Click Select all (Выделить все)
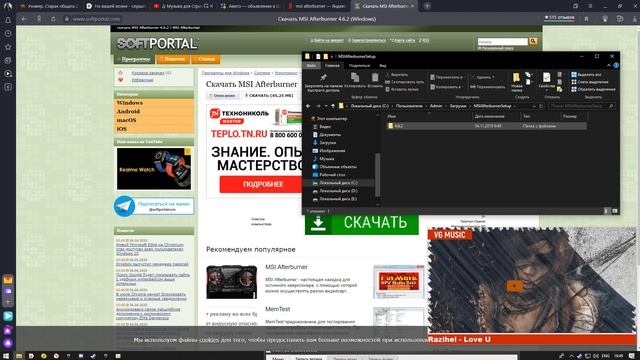Image resolution: width=640 pixels, height=360 pixels. tap(586, 75)
